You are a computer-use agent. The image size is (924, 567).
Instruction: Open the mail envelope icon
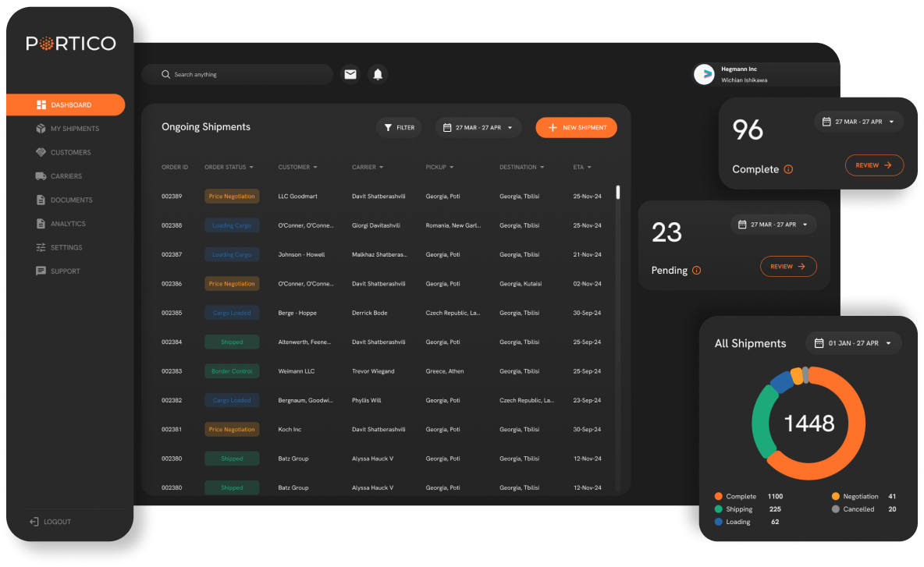pyautogui.click(x=350, y=74)
